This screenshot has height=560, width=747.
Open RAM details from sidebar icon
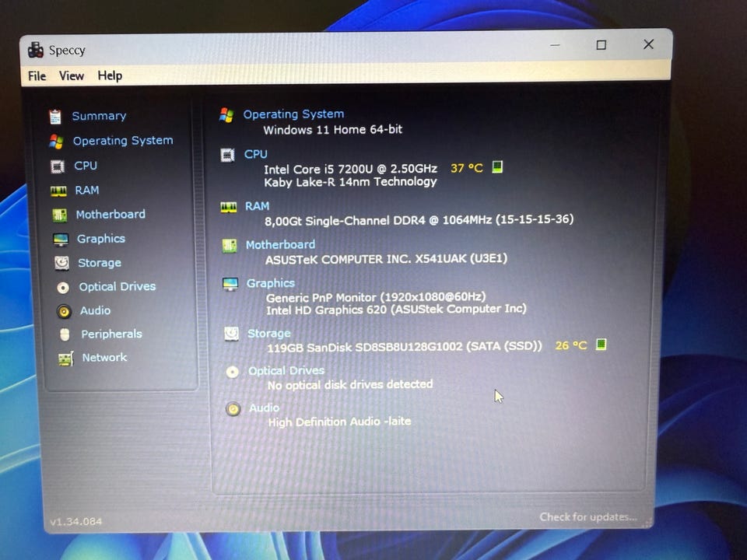click(58, 191)
